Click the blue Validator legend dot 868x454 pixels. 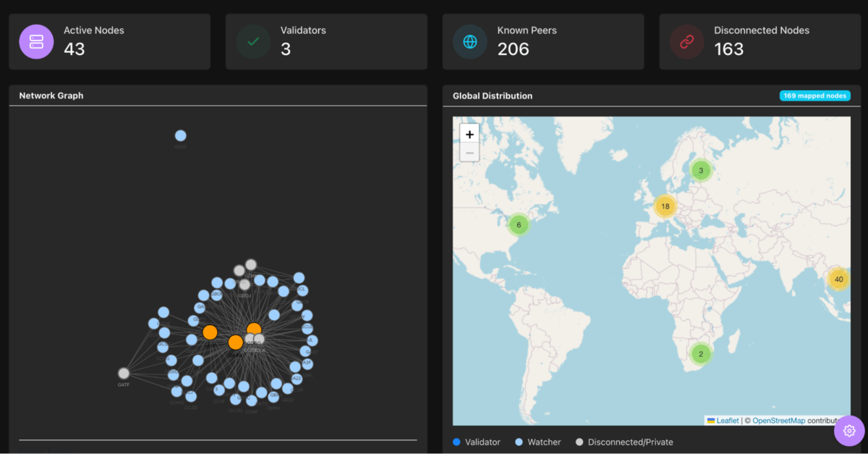point(456,442)
